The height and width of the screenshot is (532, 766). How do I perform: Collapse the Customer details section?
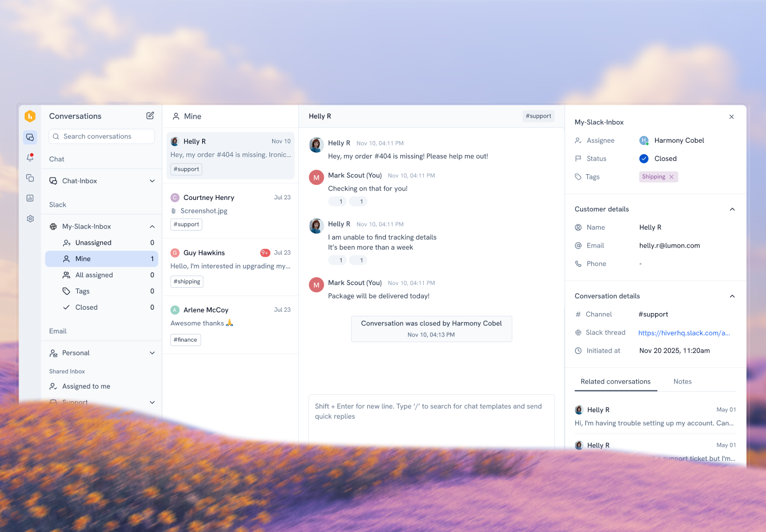[x=732, y=209]
